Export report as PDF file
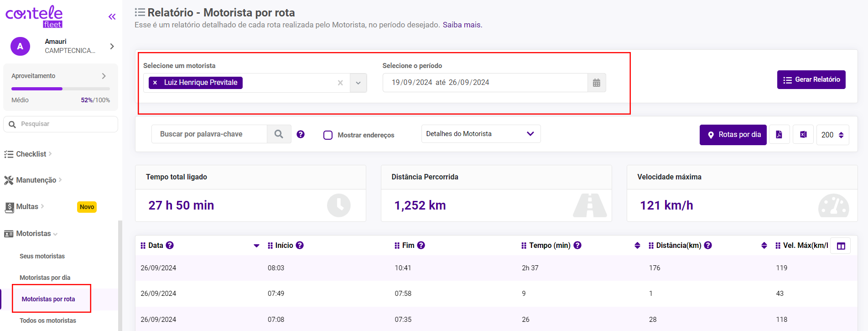The width and height of the screenshot is (868, 331). (779, 135)
